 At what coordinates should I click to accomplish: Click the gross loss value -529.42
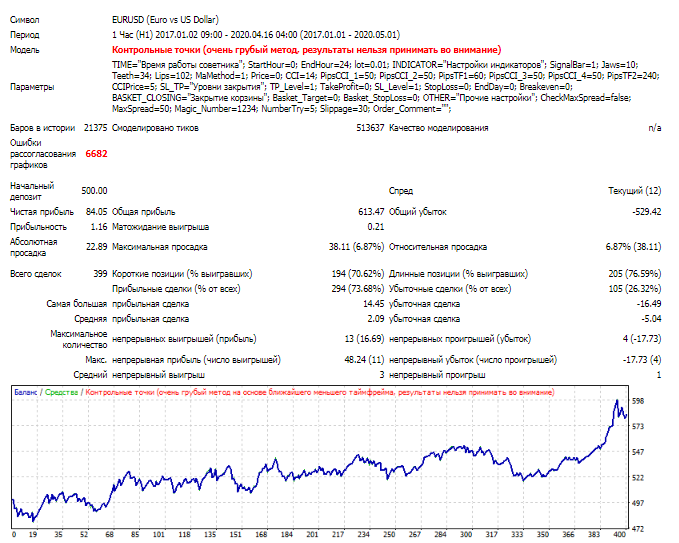[x=647, y=212]
